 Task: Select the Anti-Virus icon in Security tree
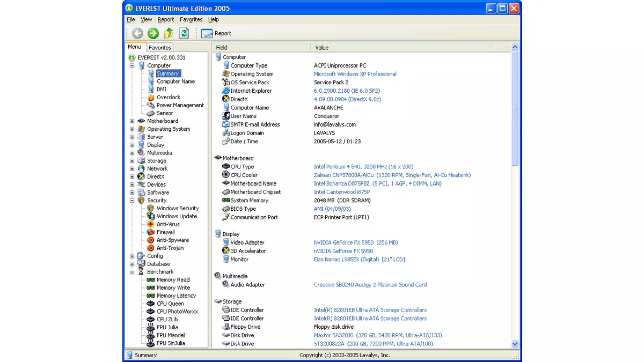[151, 224]
